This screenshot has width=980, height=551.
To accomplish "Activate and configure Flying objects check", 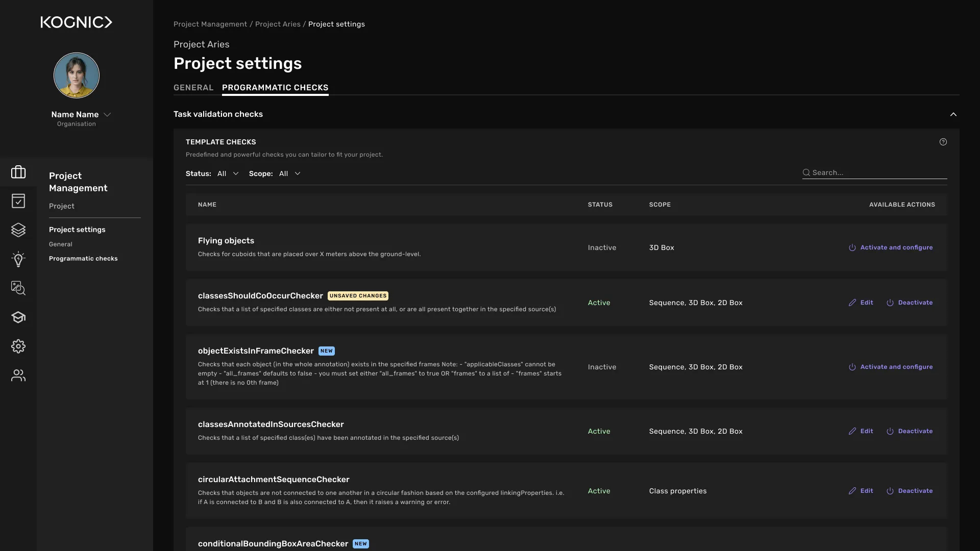I will click(891, 247).
